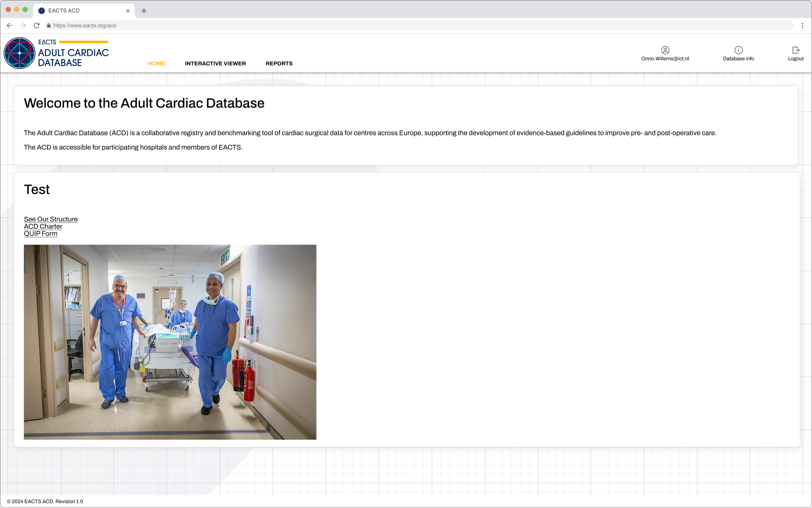The image size is (812, 508).
Task: Click the padlock site security icon
Action: point(49,25)
